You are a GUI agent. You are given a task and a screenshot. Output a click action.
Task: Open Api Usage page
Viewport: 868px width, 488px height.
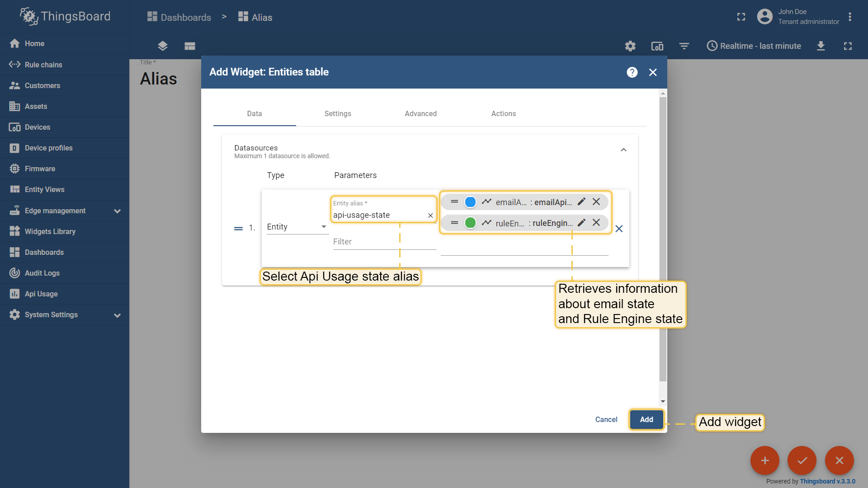pos(64,294)
